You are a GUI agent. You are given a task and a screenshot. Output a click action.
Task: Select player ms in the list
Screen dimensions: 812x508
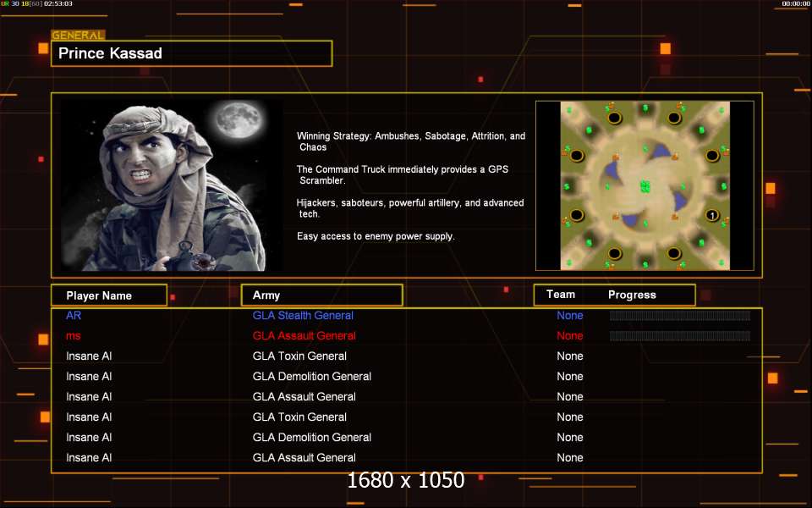tap(73, 336)
